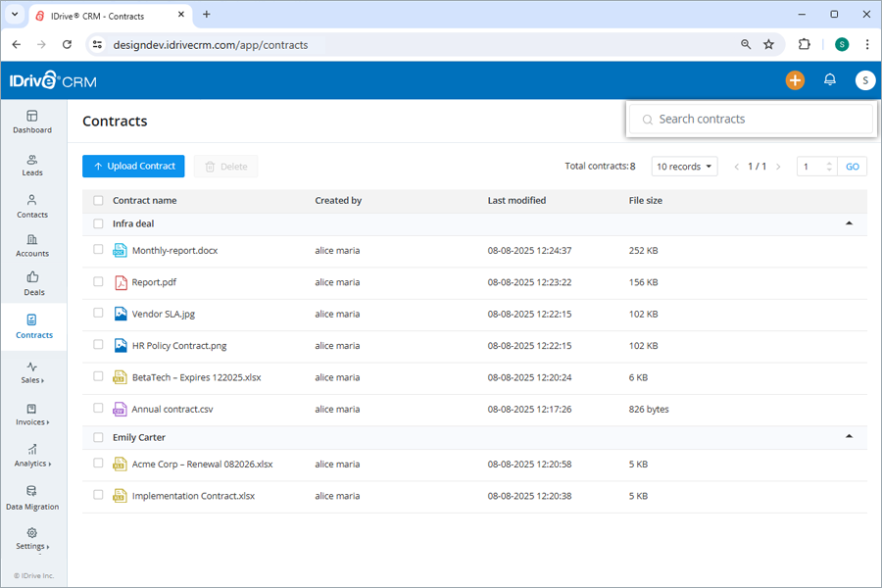Collapse the Emily Carter group
The width and height of the screenshot is (882, 588).
[849, 437]
